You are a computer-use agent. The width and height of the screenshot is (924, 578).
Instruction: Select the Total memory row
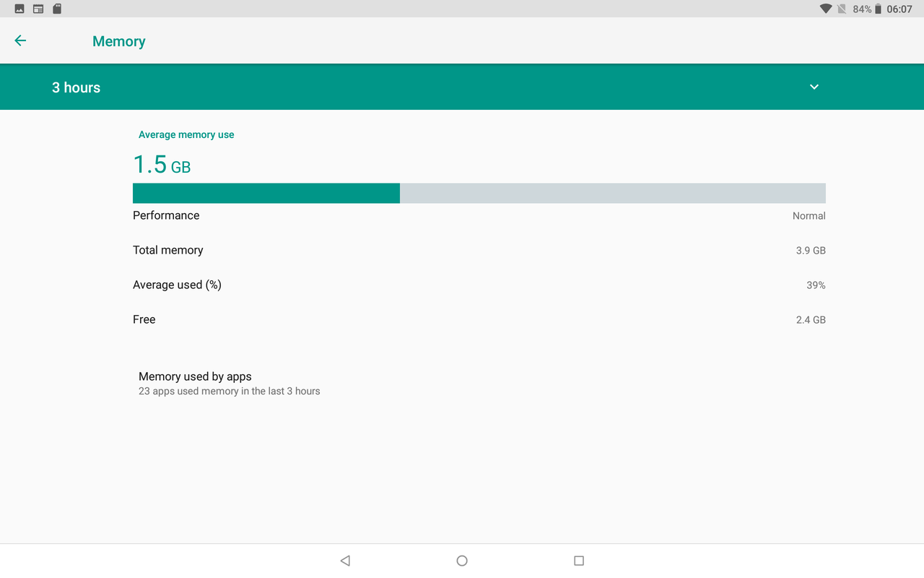click(462, 250)
